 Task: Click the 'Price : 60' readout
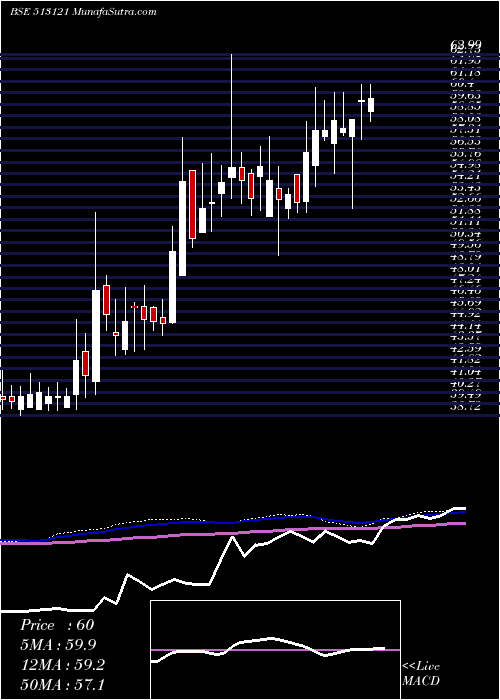coord(57,625)
